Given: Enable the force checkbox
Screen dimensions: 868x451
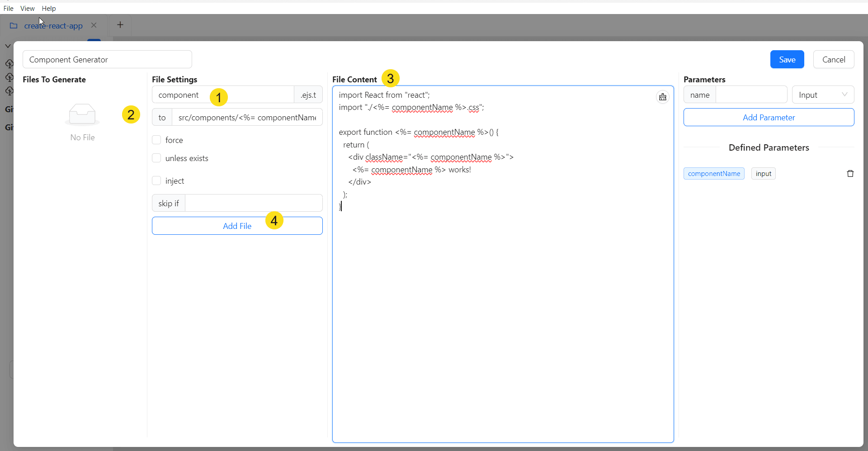Looking at the screenshot, I should point(157,140).
